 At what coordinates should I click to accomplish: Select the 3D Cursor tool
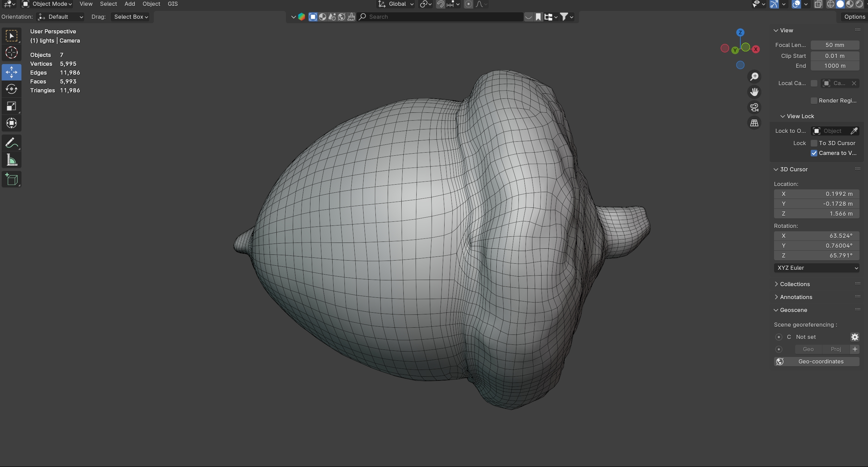(x=11, y=53)
